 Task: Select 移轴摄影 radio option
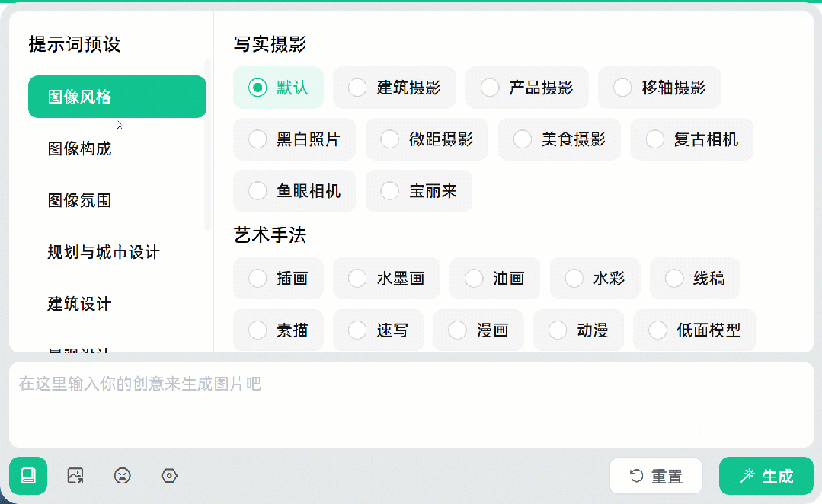(660, 88)
